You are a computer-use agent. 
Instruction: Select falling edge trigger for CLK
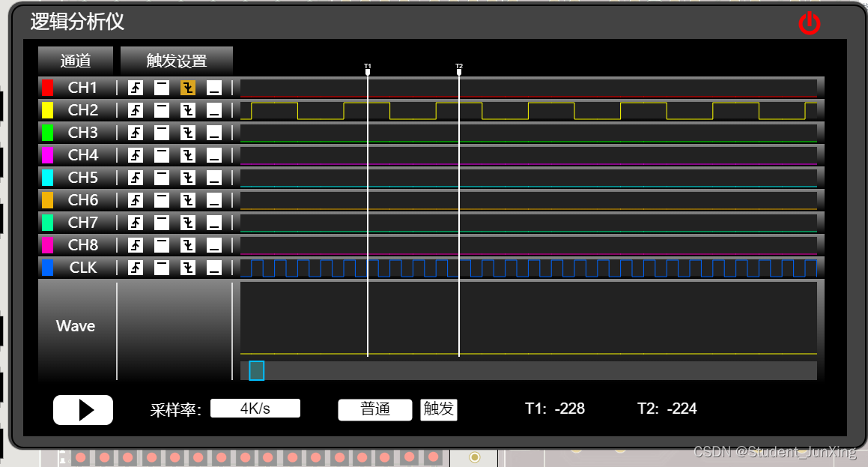pyautogui.click(x=188, y=268)
